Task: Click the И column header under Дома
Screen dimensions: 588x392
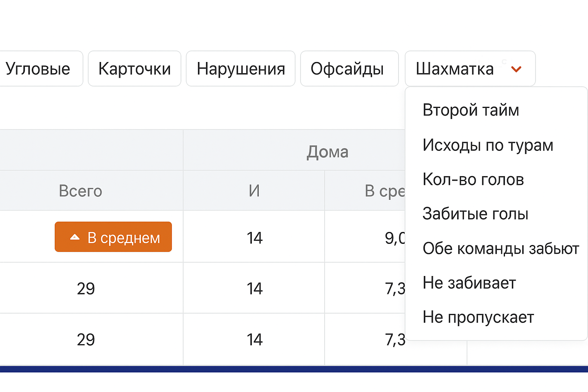Action: click(x=254, y=191)
